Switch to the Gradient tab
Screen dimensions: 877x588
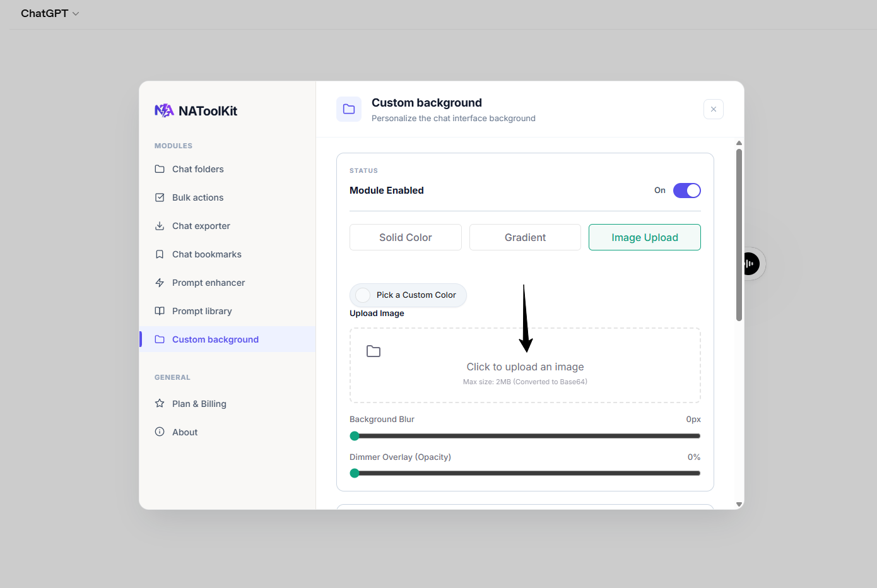(525, 237)
